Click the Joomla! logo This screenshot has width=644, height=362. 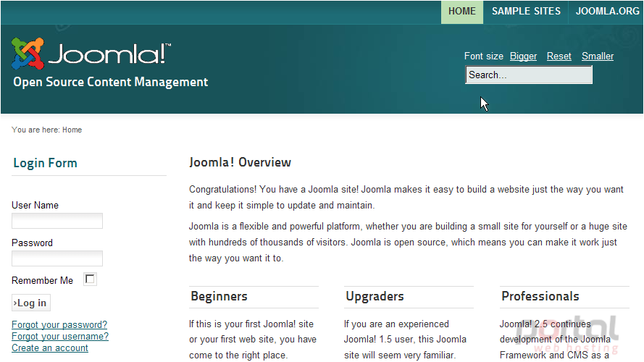[x=91, y=54]
